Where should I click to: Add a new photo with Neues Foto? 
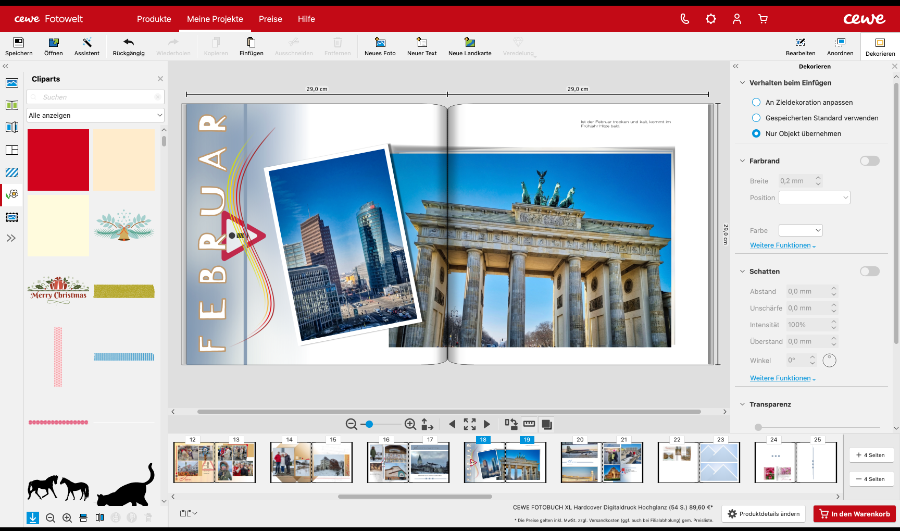pyautogui.click(x=380, y=45)
